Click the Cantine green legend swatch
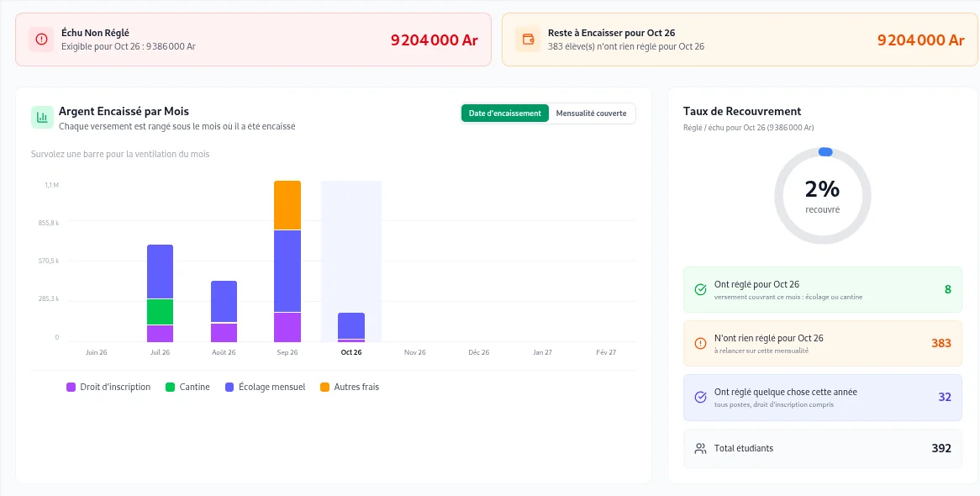 tap(170, 388)
